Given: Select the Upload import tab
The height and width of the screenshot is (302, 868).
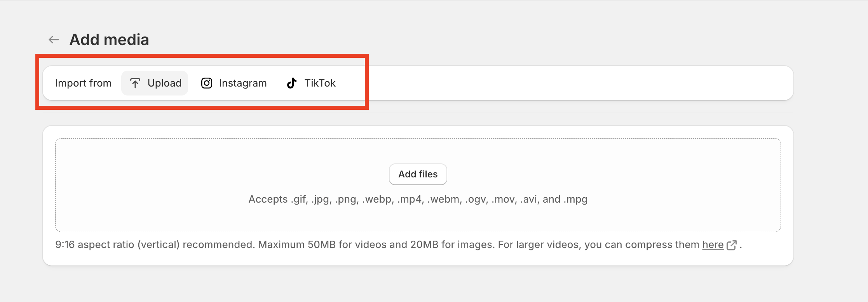Looking at the screenshot, I should click(155, 83).
